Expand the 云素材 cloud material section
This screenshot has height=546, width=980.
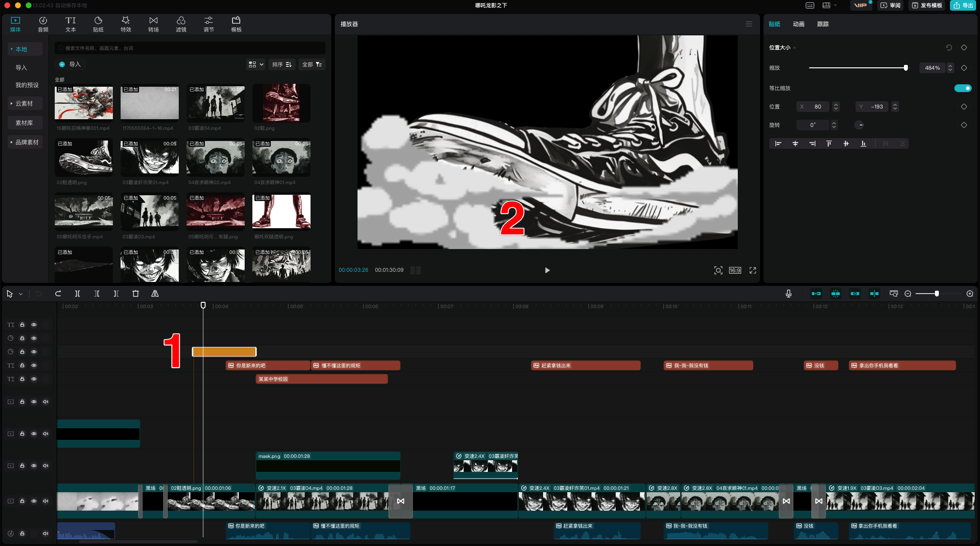click(x=25, y=103)
